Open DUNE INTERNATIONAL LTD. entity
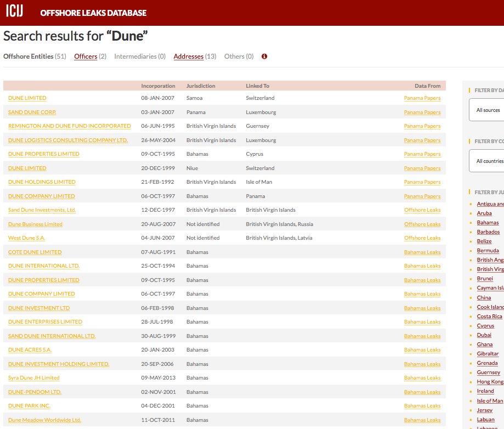The height and width of the screenshot is (429, 504). [44, 266]
